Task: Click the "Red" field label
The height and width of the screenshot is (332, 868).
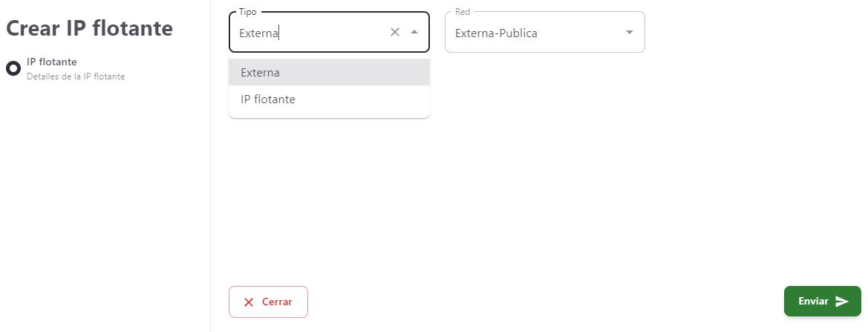Action: click(x=463, y=12)
